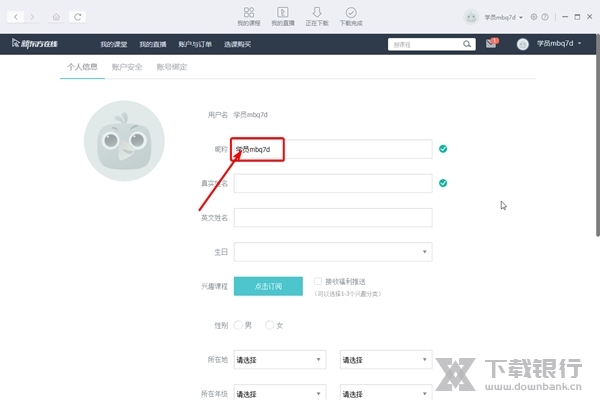Open the first 所在年级 dropdown
Image resolution: width=600 pixels, height=400 pixels.
280,392
